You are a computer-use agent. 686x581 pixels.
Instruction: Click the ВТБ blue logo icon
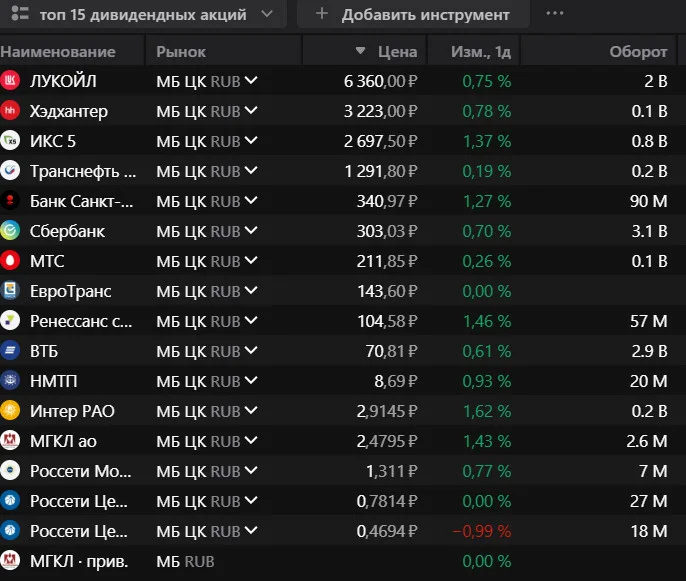pyautogui.click(x=10, y=351)
